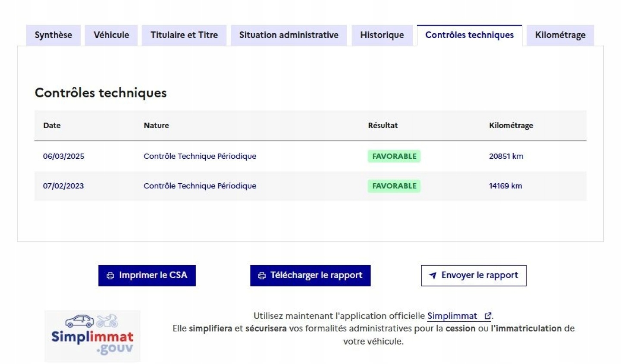Show the Kilométrage tab
This screenshot has width=621, height=364.
pos(560,35)
